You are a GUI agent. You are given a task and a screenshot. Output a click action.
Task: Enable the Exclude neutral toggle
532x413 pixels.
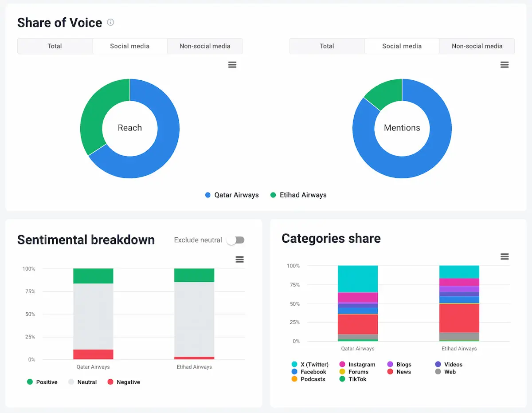point(235,240)
